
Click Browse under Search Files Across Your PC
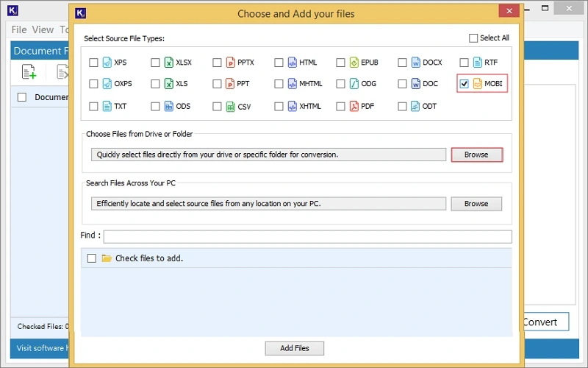(x=476, y=204)
